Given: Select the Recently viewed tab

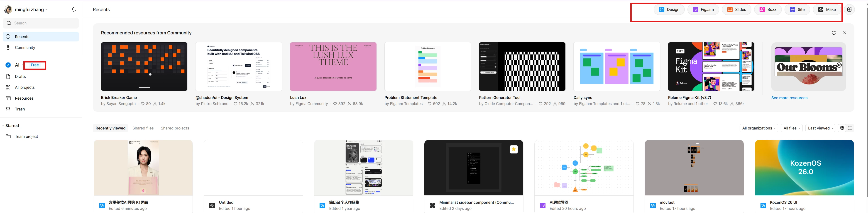Looking at the screenshot, I should tap(110, 128).
